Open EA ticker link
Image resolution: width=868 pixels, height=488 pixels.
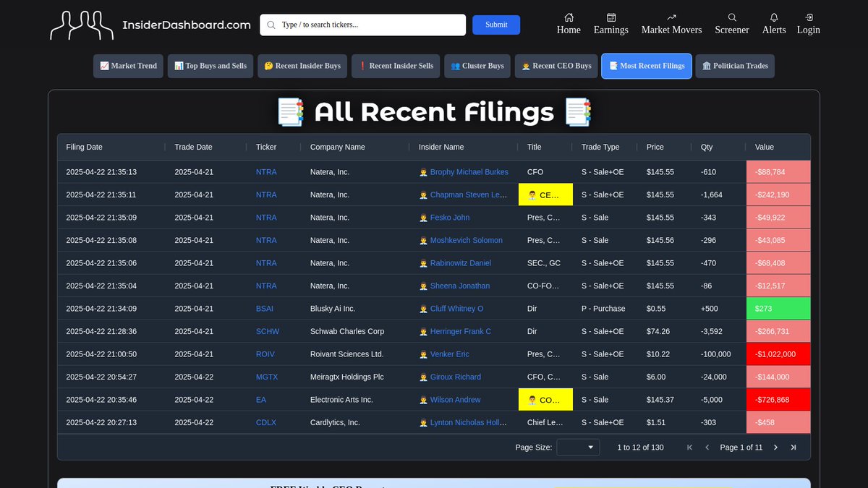point(261,400)
